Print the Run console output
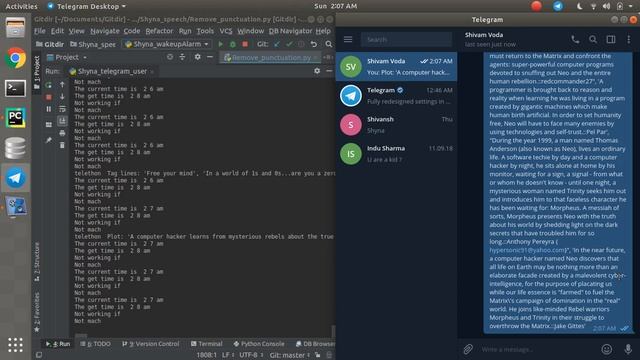This screenshot has height=360, width=640. [62, 133]
